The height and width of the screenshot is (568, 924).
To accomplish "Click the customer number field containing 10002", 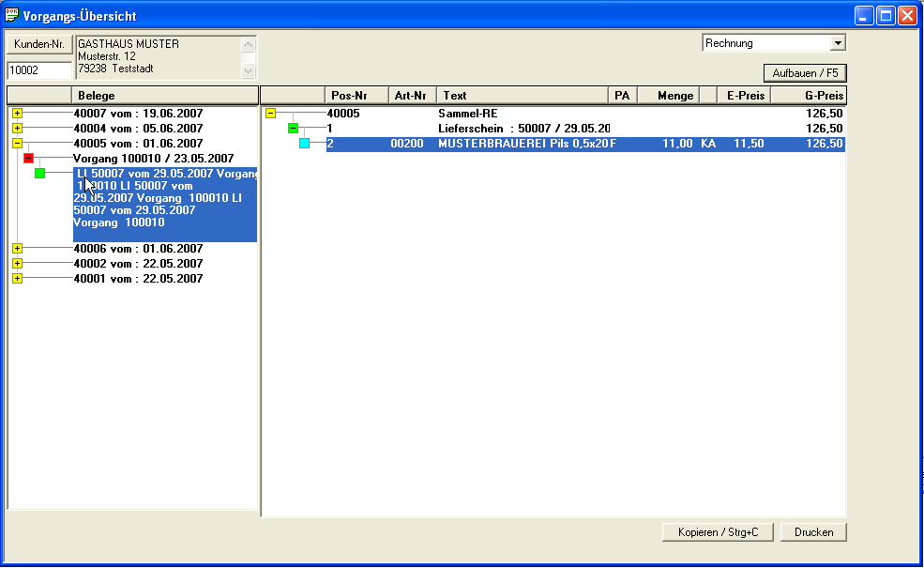I will 38,70.
